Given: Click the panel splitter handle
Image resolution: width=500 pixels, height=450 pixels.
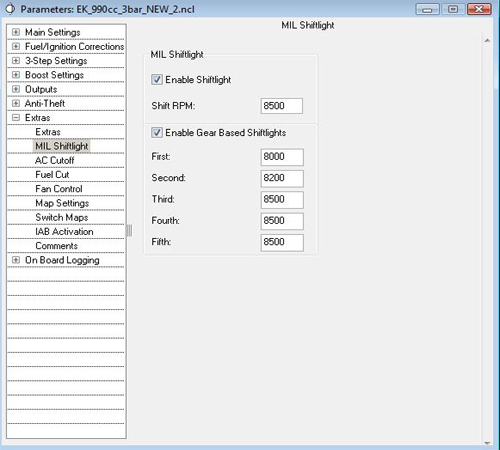Looking at the screenshot, I should tap(129, 231).
